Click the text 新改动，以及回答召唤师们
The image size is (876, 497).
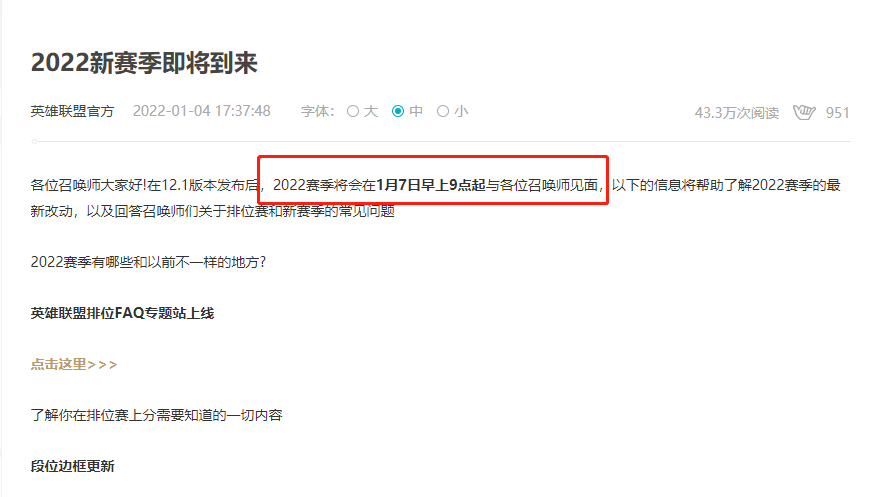(x=114, y=211)
